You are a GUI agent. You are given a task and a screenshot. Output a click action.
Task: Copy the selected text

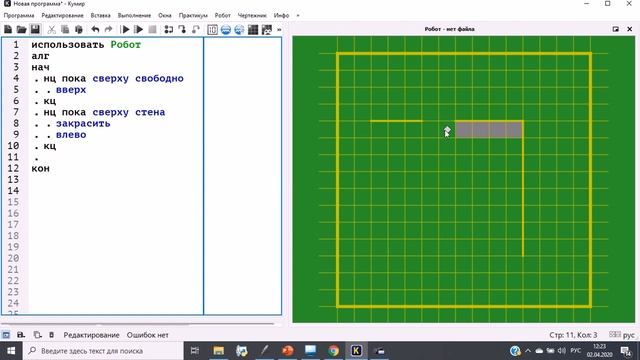[65, 29]
